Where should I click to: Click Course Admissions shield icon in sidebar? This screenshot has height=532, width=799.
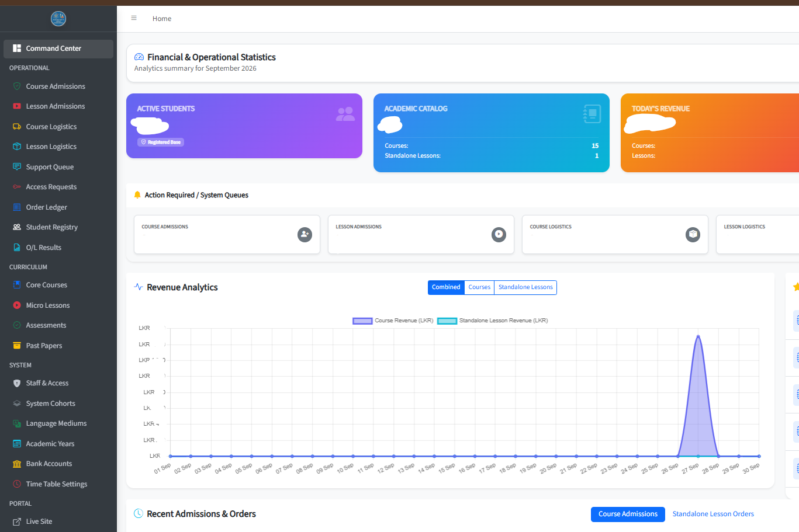17,86
